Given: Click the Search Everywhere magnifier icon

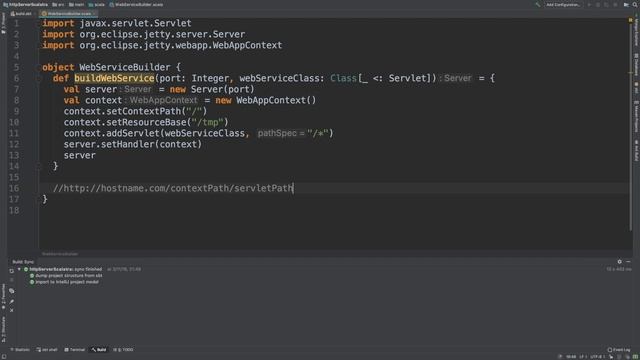Looking at the screenshot, I should pyautogui.click(x=635, y=4).
